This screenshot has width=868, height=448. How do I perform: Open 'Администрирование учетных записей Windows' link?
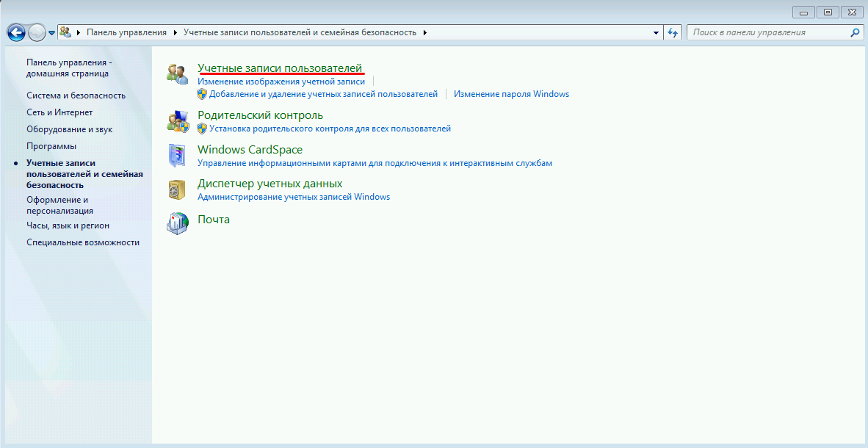pos(294,197)
